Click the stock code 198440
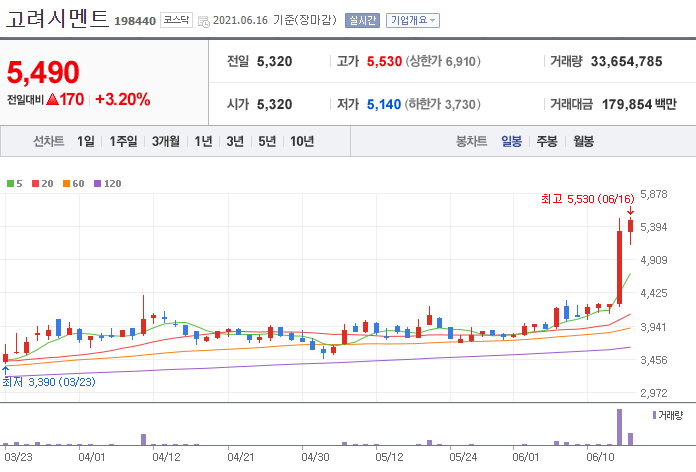Image resolution: width=696 pixels, height=472 pixels. 135,21
